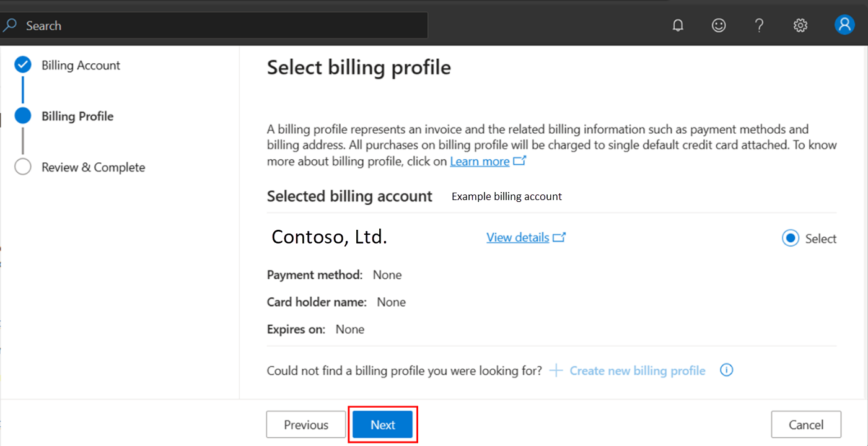Click the external link icon next to View details
Screen dimensions: 868x446
(x=559, y=237)
